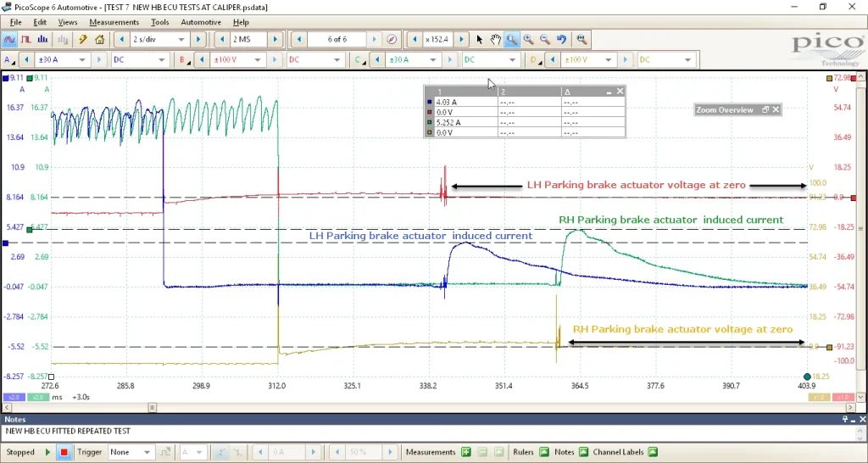
Task: Open Channel A DC coupling dropdown
Action: click(x=160, y=60)
